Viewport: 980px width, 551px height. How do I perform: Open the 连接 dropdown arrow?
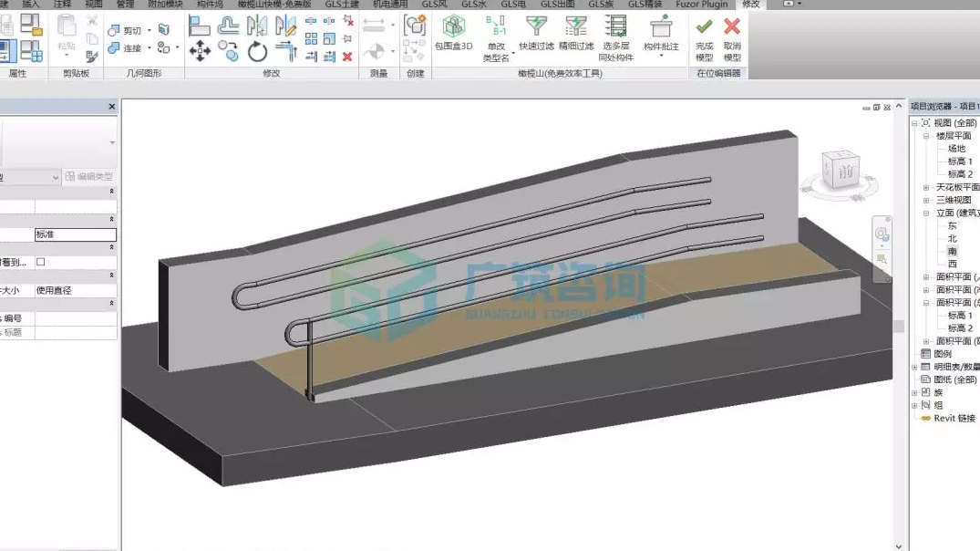150,47
